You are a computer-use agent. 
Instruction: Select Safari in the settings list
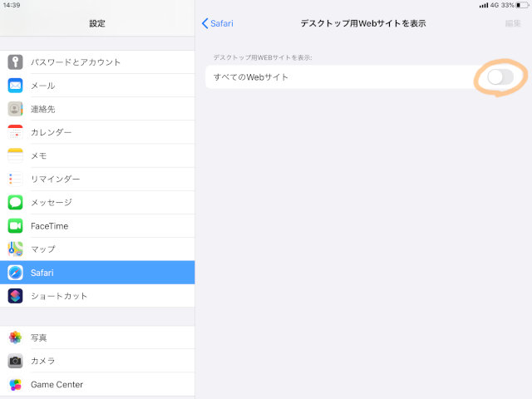click(x=97, y=273)
